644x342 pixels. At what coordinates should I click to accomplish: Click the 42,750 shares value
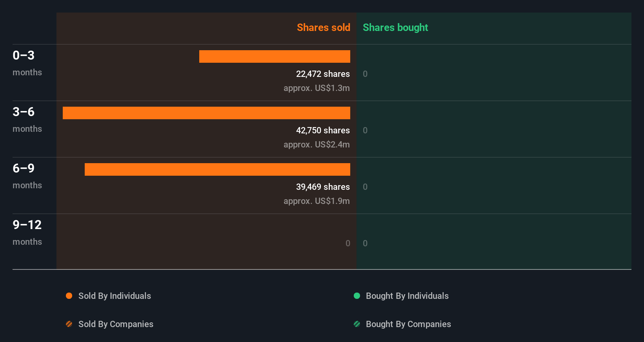[x=323, y=130]
